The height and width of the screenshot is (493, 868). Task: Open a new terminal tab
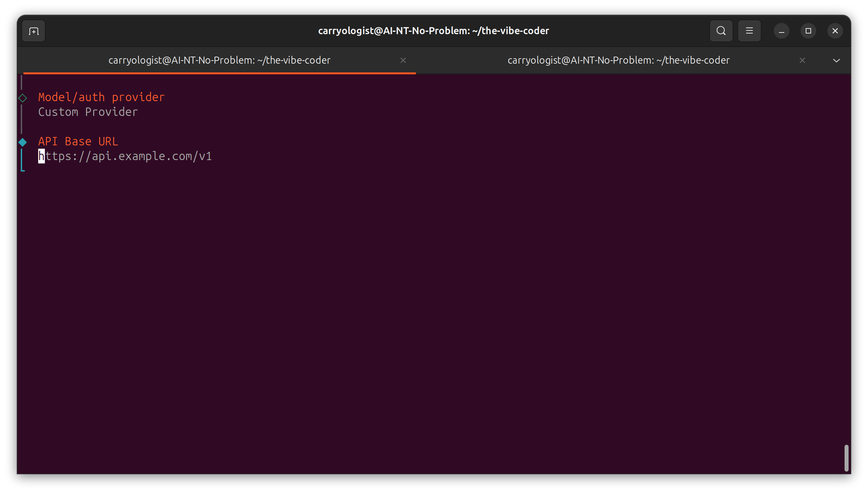coord(33,31)
